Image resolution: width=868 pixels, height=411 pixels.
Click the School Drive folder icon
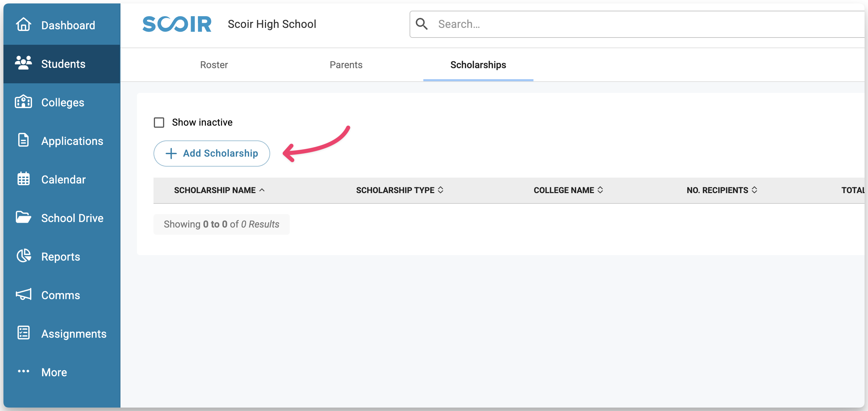[x=23, y=218]
